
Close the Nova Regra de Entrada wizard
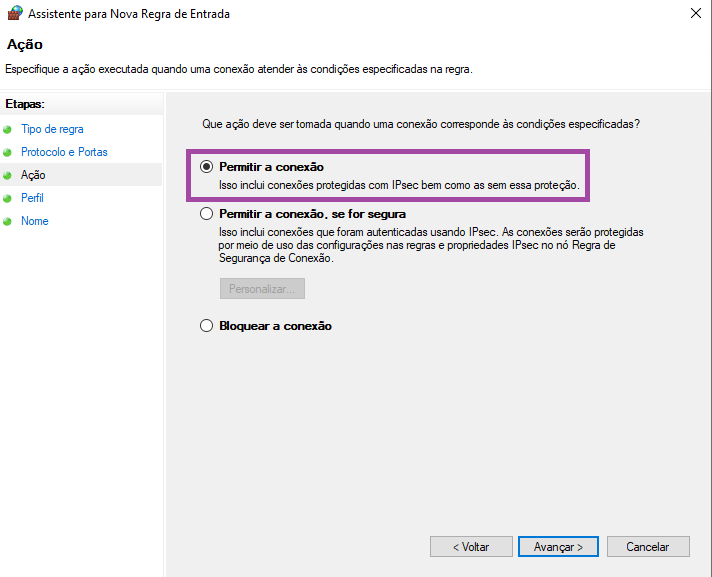click(694, 14)
